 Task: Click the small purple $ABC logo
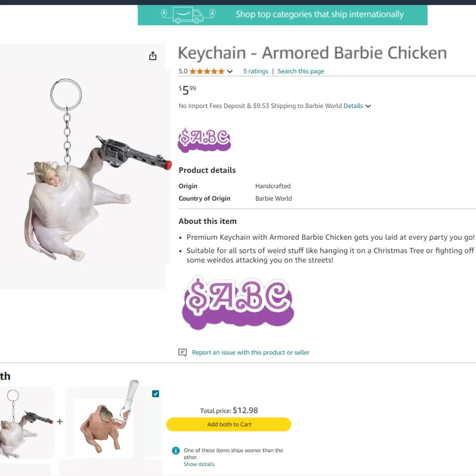pyautogui.click(x=205, y=140)
